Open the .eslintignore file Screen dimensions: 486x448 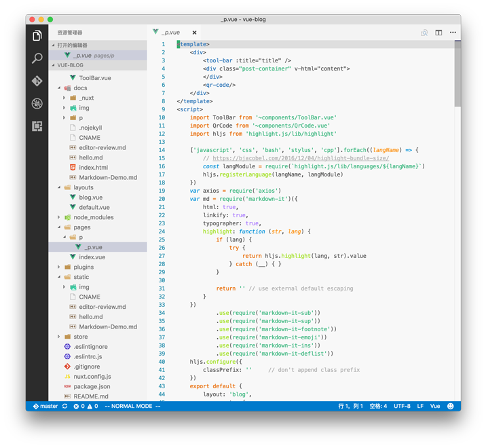90,347
